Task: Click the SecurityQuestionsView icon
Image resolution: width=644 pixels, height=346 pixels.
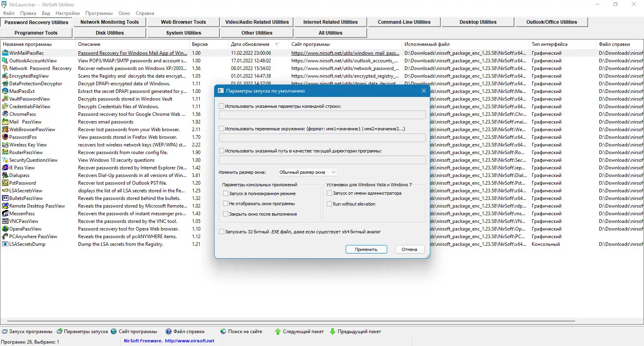Action: [x=5, y=160]
